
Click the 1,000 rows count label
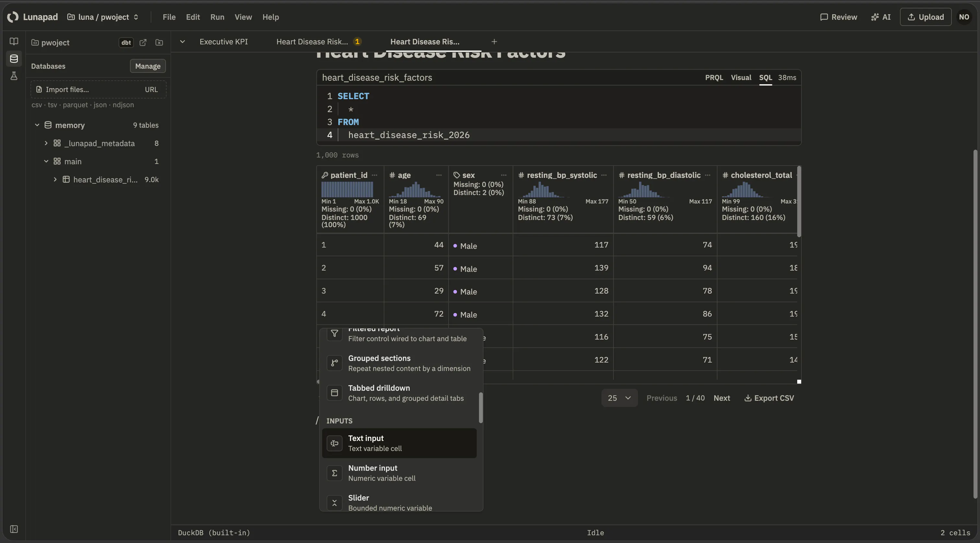(x=337, y=155)
